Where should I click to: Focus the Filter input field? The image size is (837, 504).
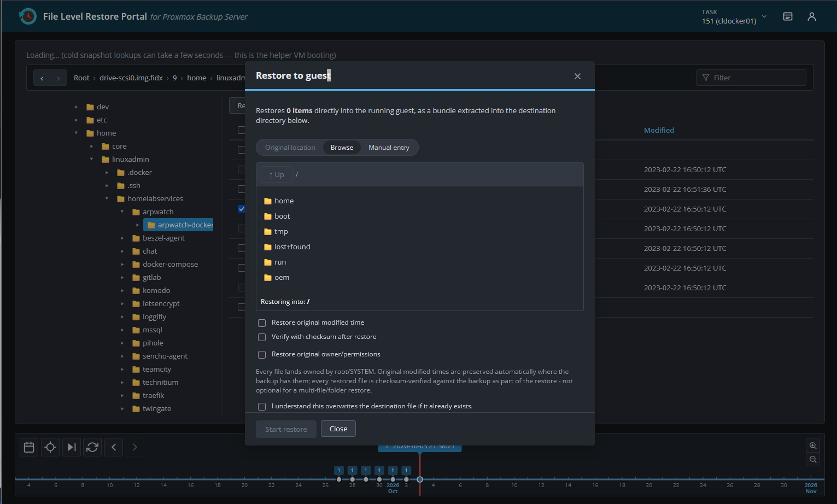pos(751,78)
